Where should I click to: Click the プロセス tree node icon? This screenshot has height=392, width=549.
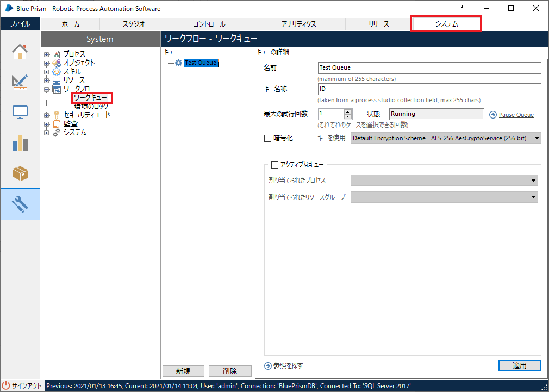coord(57,54)
